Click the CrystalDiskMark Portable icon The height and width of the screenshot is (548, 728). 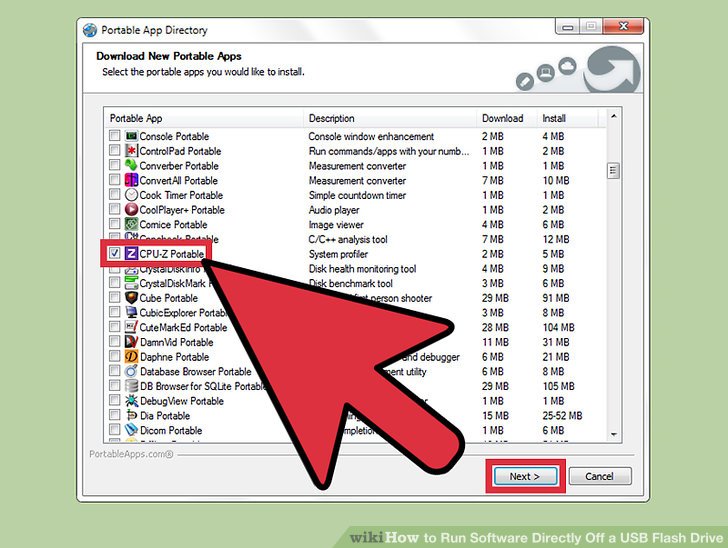[131, 283]
